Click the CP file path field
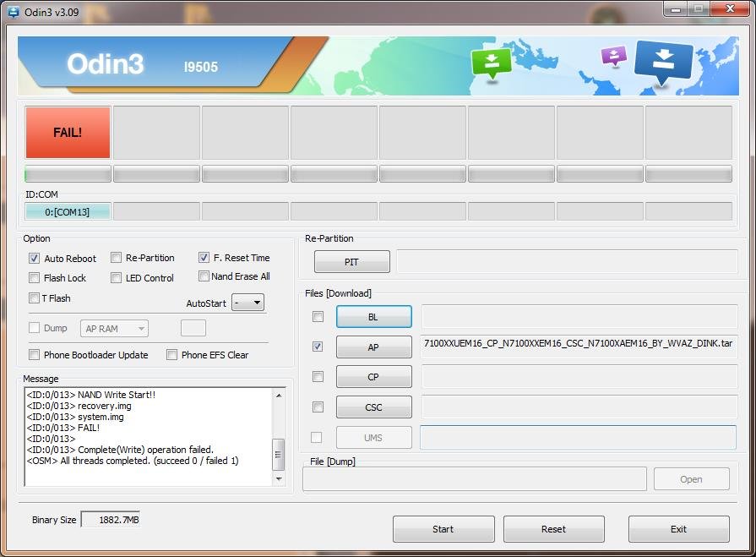This screenshot has height=557, width=756. click(x=579, y=376)
